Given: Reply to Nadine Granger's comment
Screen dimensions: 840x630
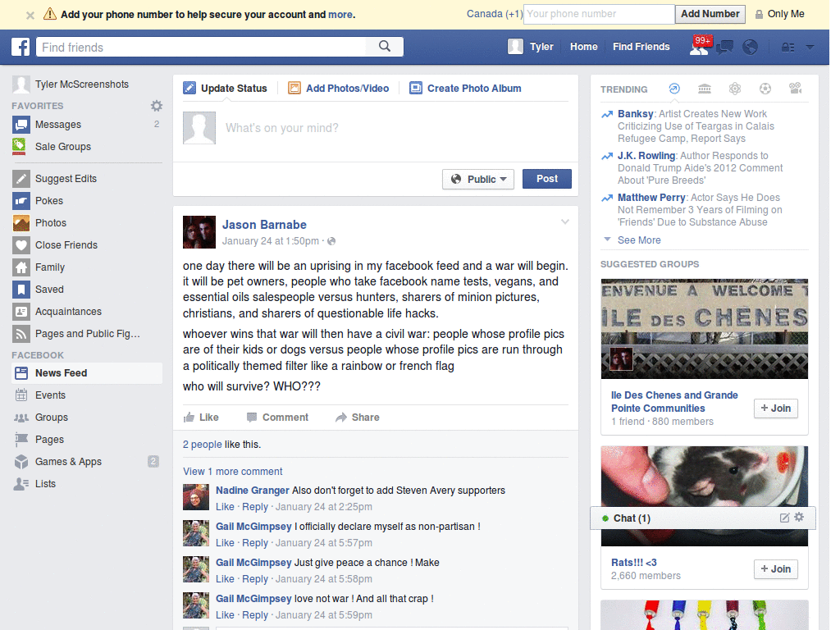Looking at the screenshot, I should click(255, 507).
